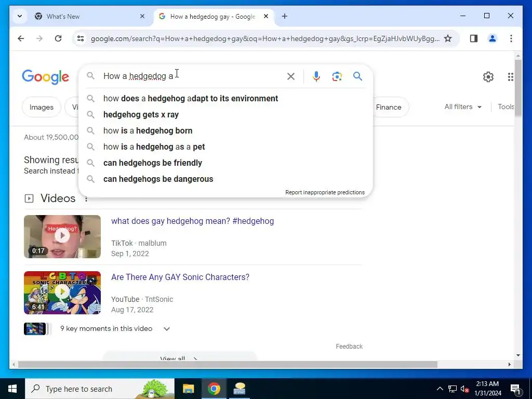Open a new tab with plus button
The width and height of the screenshot is (532, 399).
click(x=285, y=16)
